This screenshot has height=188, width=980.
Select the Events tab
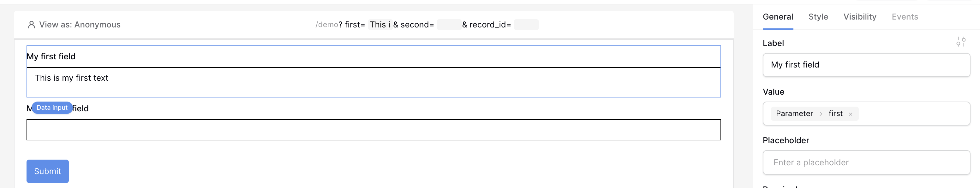[905, 17]
